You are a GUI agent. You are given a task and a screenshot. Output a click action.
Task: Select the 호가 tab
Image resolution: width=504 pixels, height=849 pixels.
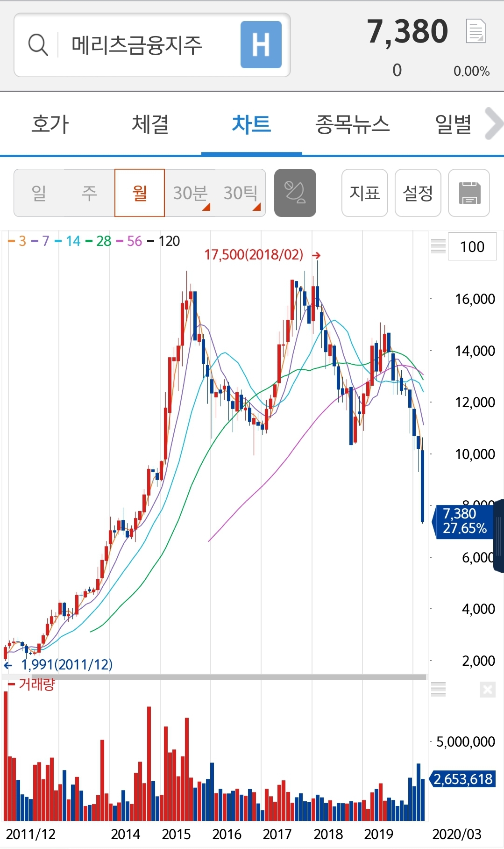click(50, 124)
